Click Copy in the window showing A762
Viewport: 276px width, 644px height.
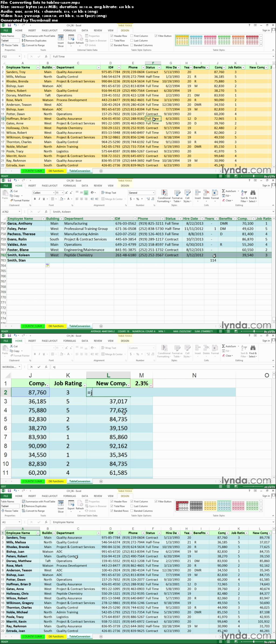[x=15, y=196]
